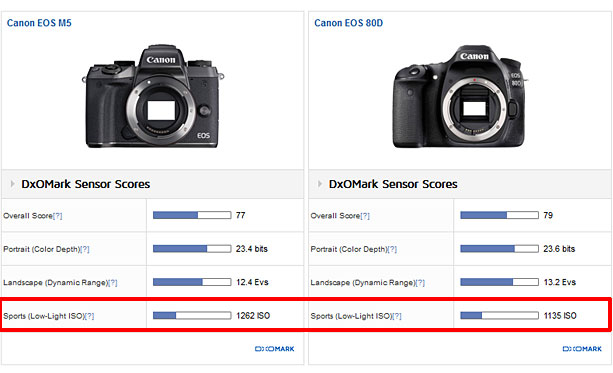The height and width of the screenshot is (373, 613).
Task: Click the M5 Overall Score bar showing 77
Action: (x=192, y=215)
